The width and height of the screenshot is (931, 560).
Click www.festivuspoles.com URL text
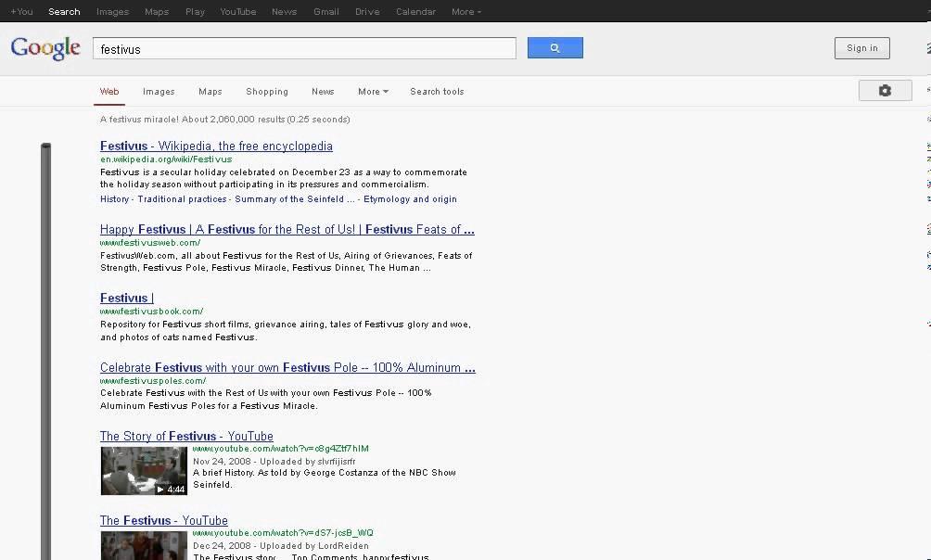tap(153, 381)
